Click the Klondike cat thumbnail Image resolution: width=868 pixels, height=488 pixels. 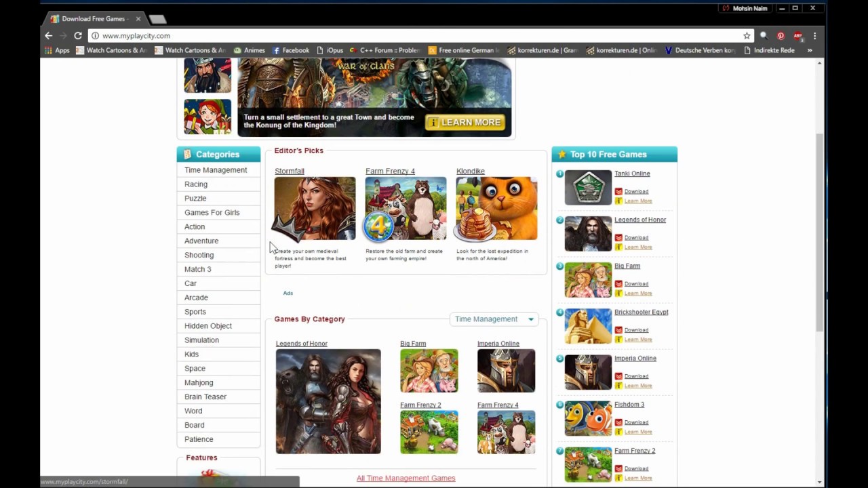(x=496, y=209)
